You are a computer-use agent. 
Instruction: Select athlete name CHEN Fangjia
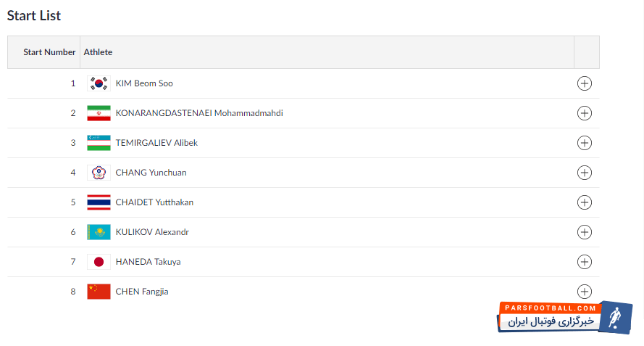142,292
